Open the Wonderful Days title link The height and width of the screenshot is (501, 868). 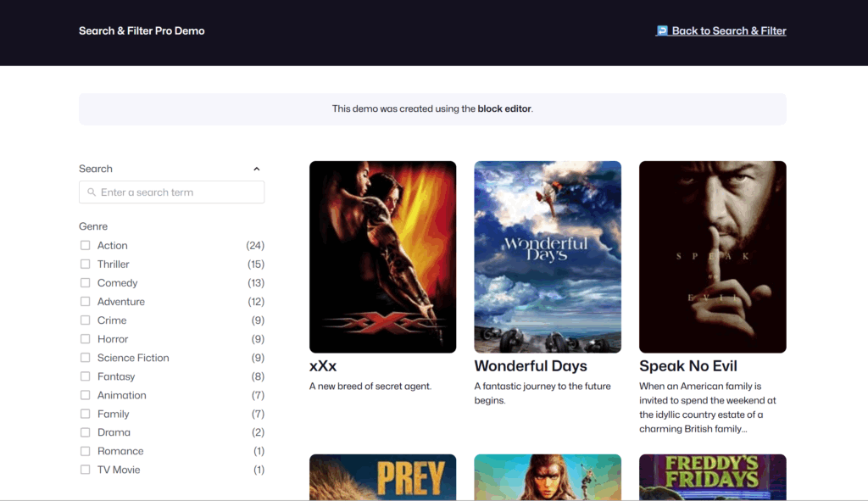(531, 366)
